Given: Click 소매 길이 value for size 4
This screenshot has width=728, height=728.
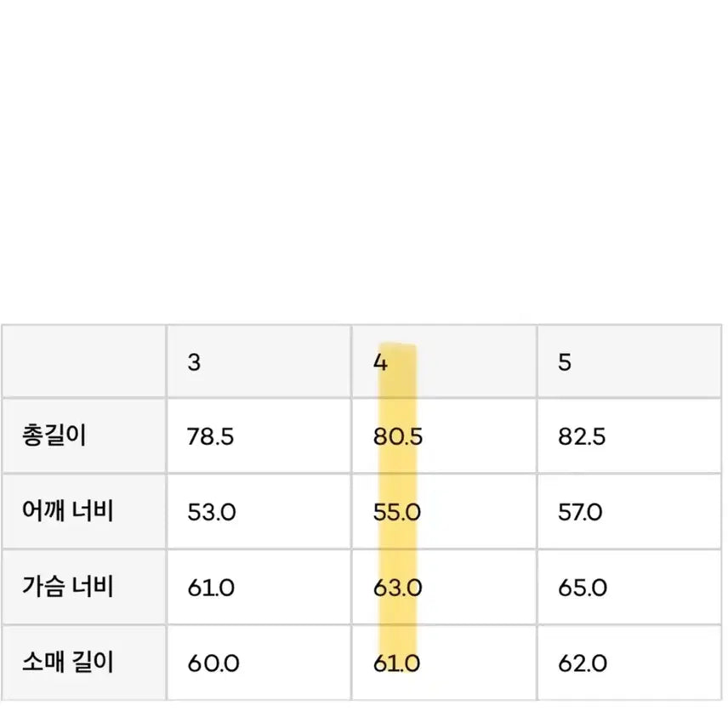Looking at the screenshot, I should tap(396, 663).
